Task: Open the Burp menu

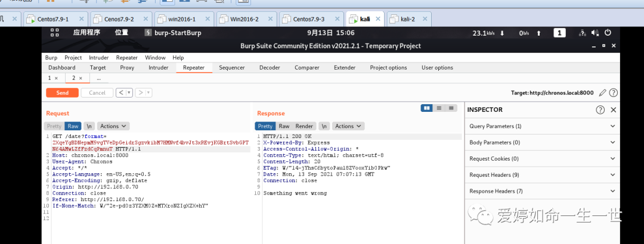Action: (51, 57)
